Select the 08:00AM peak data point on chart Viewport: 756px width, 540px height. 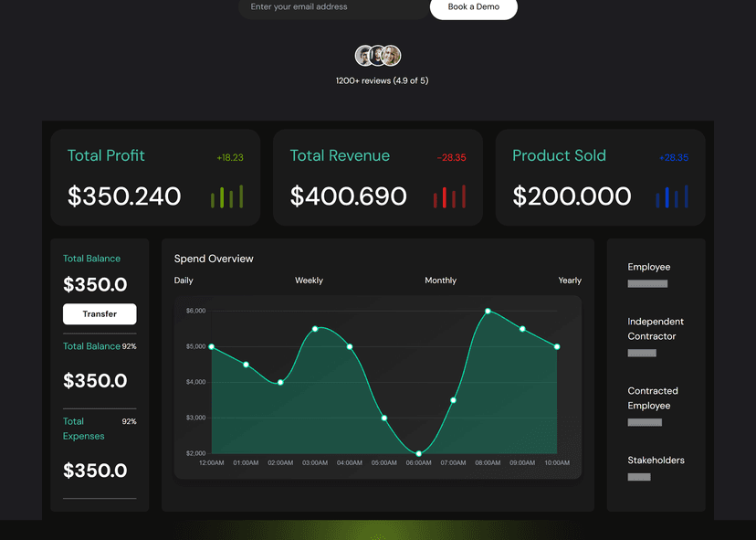click(488, 312)
